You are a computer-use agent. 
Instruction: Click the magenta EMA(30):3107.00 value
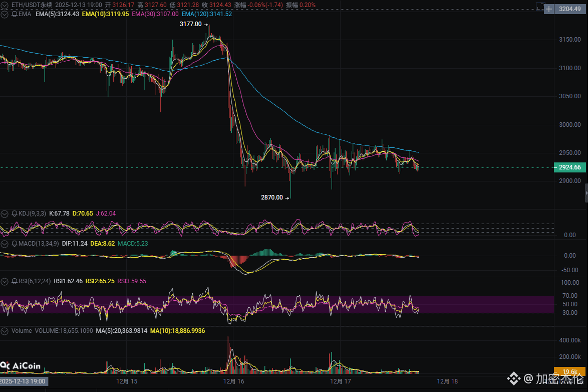(155, 14)
